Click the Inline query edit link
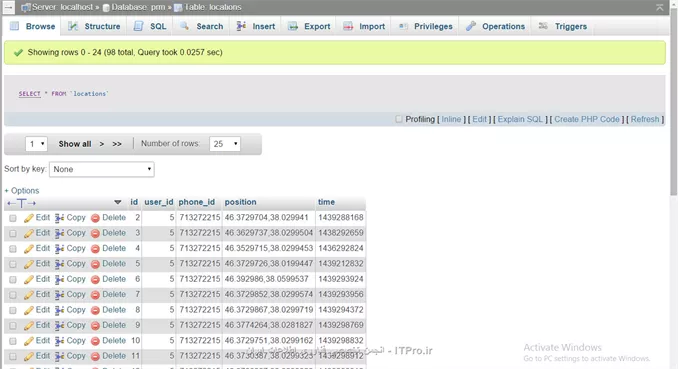Screen dimensions: 678x369 (451, 119)
